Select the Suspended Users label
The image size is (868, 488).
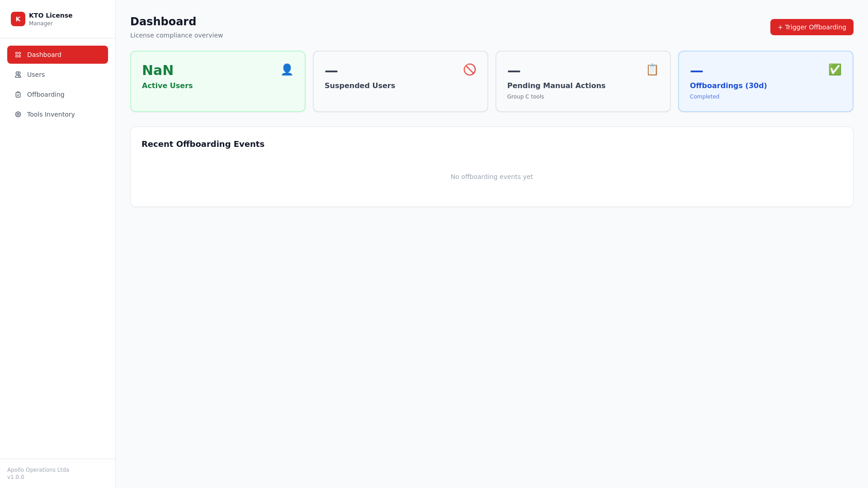[360, 86]
